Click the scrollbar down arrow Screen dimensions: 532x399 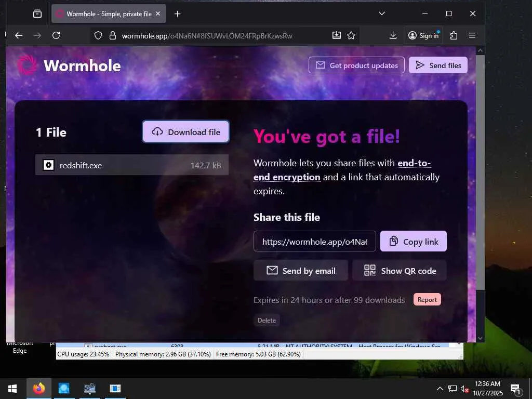coord(480,338)
